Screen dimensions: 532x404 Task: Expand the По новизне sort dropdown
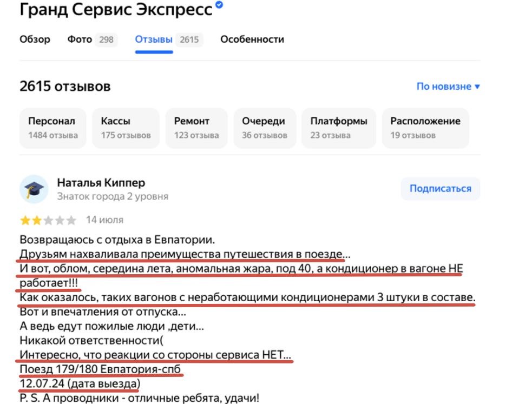pos(448,87)
